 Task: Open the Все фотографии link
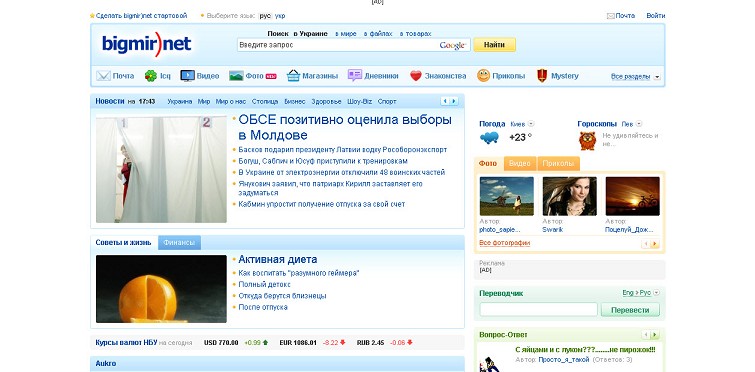505,243
